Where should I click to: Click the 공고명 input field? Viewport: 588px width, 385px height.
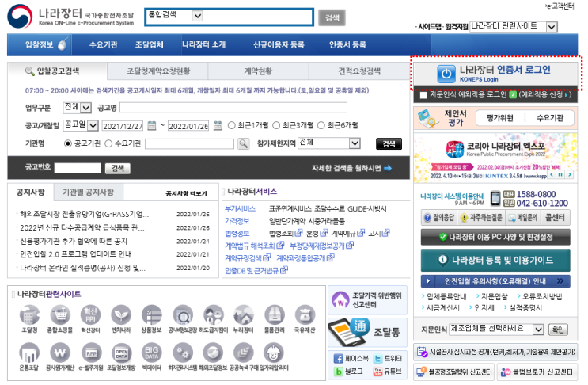point(233,108)
